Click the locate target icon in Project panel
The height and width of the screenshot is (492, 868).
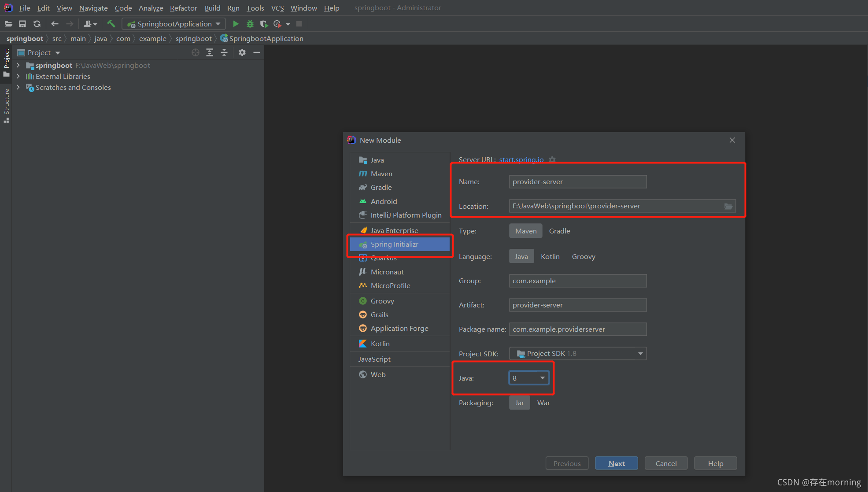196,52
